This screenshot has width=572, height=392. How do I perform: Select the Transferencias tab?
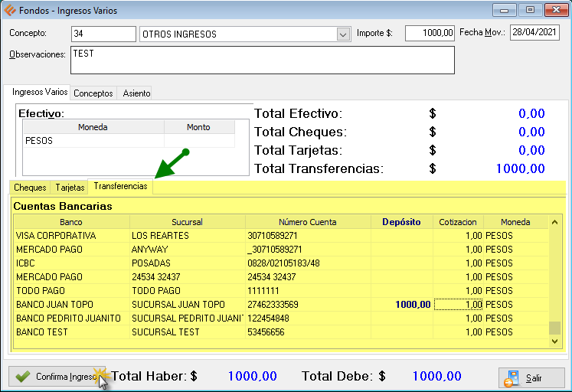point(120,187)
